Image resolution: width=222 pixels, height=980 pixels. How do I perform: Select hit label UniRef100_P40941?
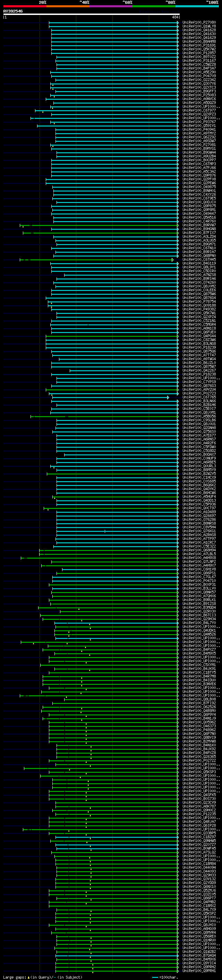(x=199, y=129)
